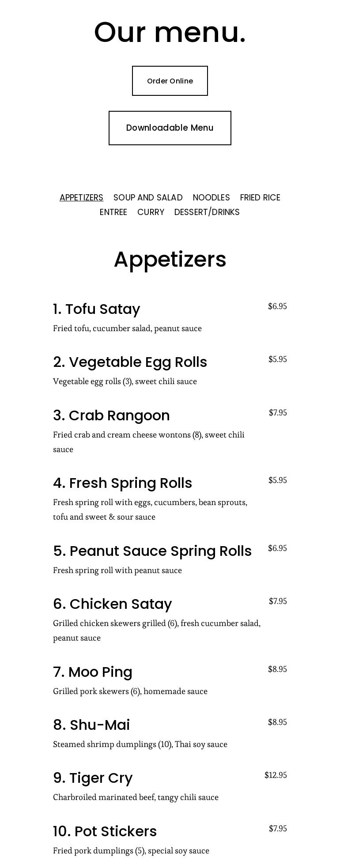Open the Noodles menu category

click(x=211, y=197)
